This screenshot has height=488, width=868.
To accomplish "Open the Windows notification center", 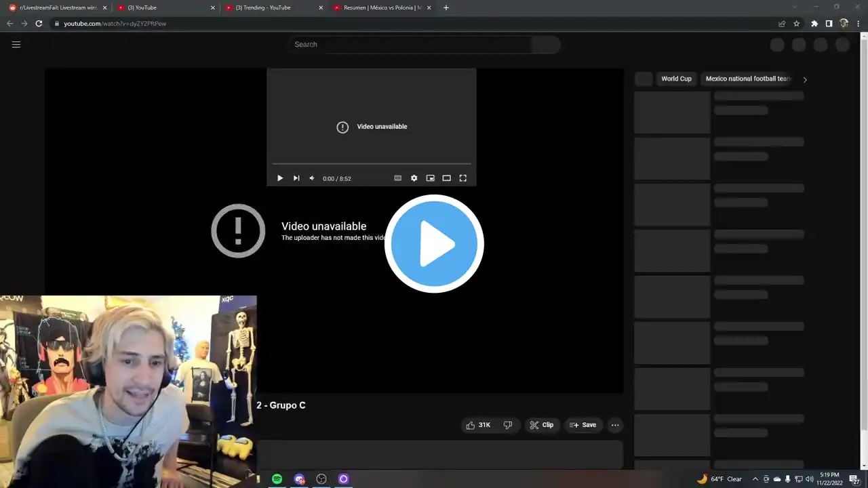I will click(855, 479).
